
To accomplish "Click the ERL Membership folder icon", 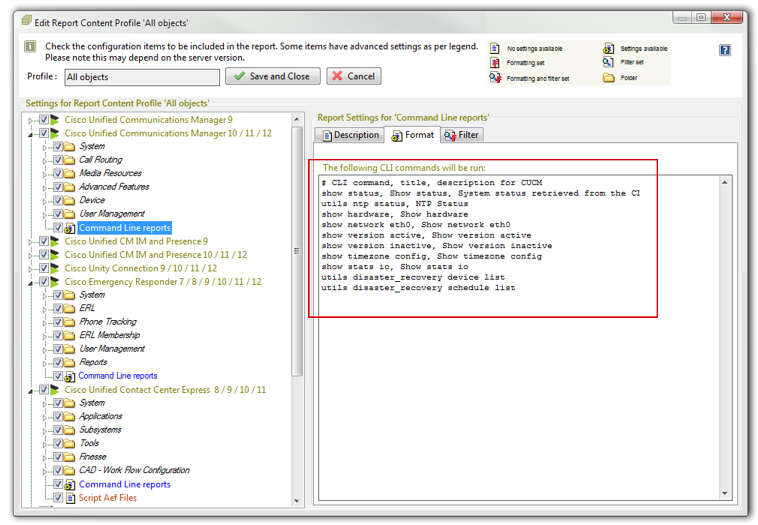I will coord(70,335).
